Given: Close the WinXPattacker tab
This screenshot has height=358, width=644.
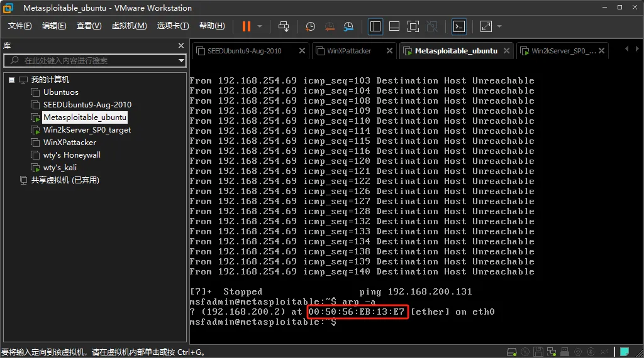Looking at the screenshot, I should click(x=390, y=50).
